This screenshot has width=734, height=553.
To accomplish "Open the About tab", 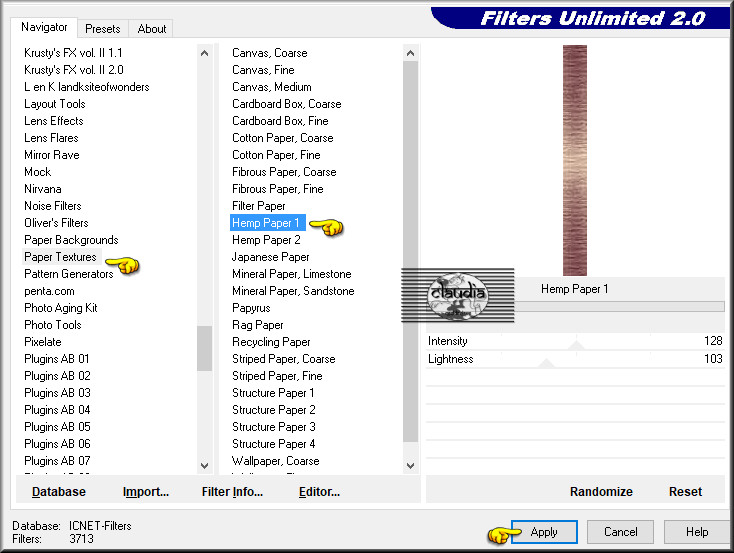I will click(152, 29).
